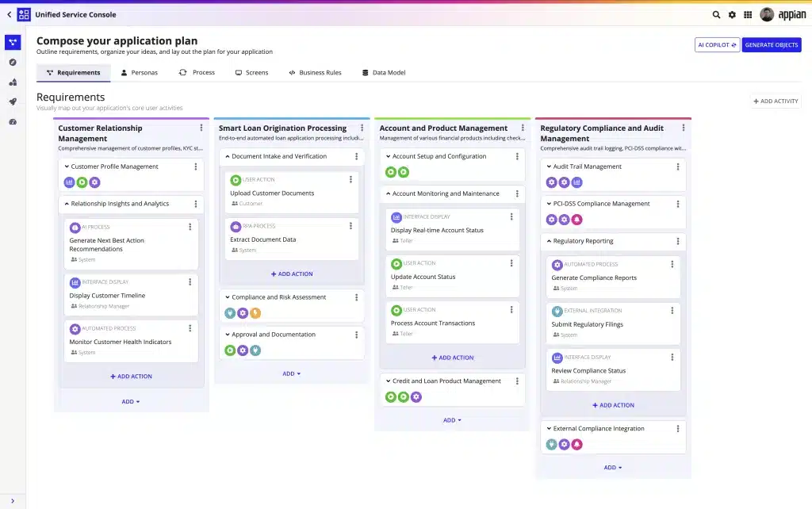Click Add Action under Account Monitoring and Maintenance
Viewport: 812px width, 509px height.
point(453,358)
